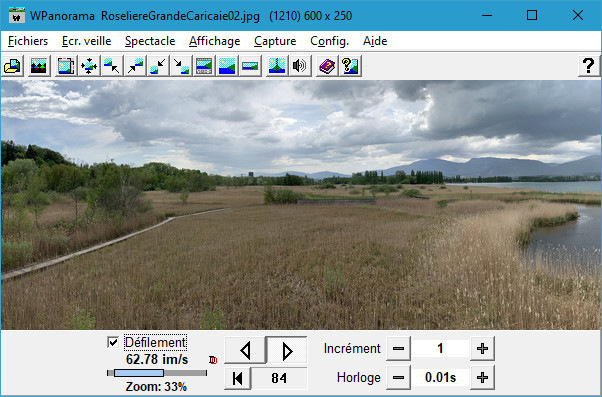The width and height of the screenshot is (602, 397).
Task: Open the Affichage menu
Action: pyautogui.click(x=214, y=41)
